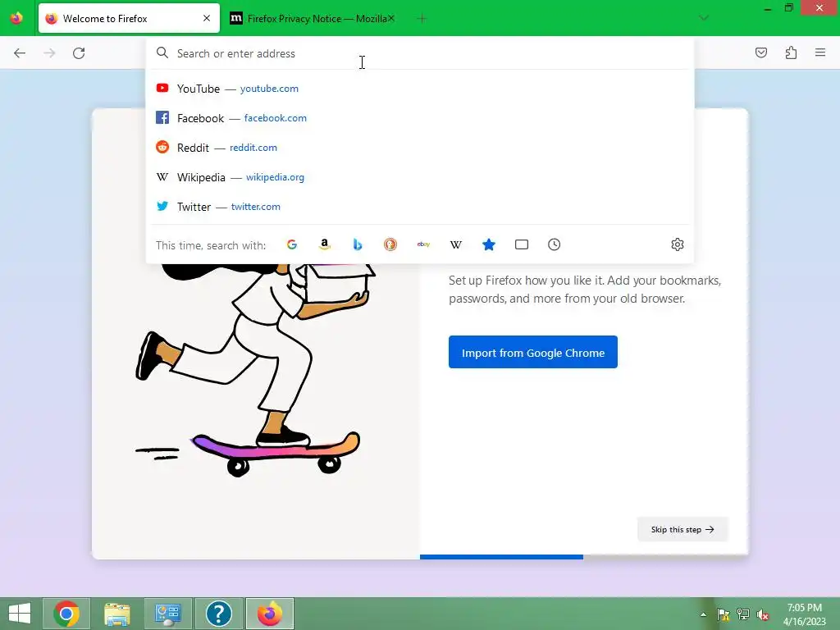Select the Facebook suggestion
Image resolution: width=840 pixels, height=630 pixels.
click(419, 118)
